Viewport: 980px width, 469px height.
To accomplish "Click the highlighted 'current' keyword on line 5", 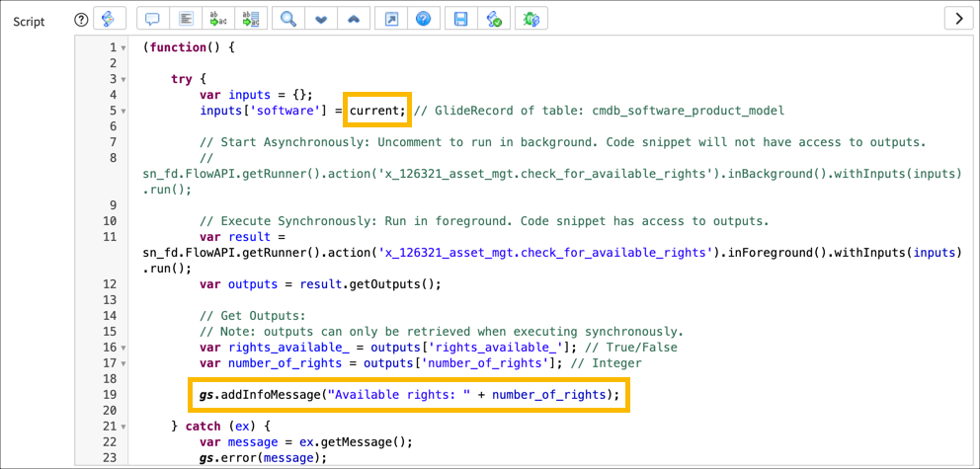I will point(375,111).
